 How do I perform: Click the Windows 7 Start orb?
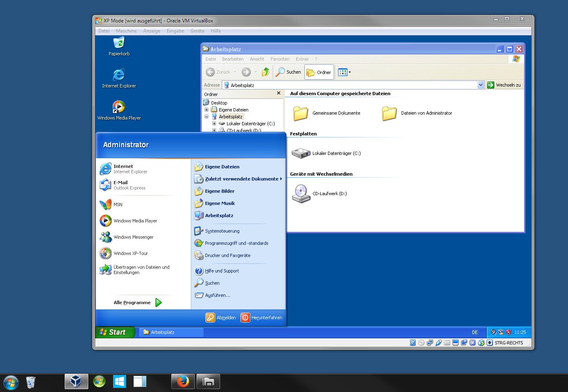point(11,382)
